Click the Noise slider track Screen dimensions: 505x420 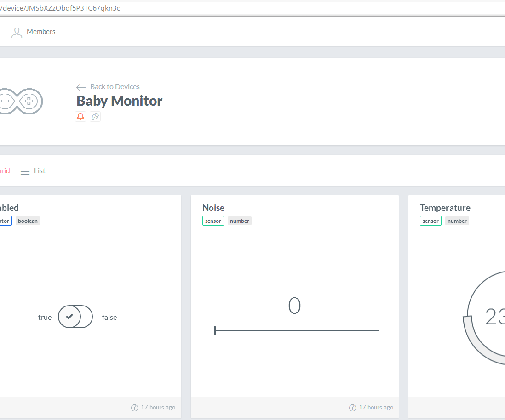pos(297,330)
